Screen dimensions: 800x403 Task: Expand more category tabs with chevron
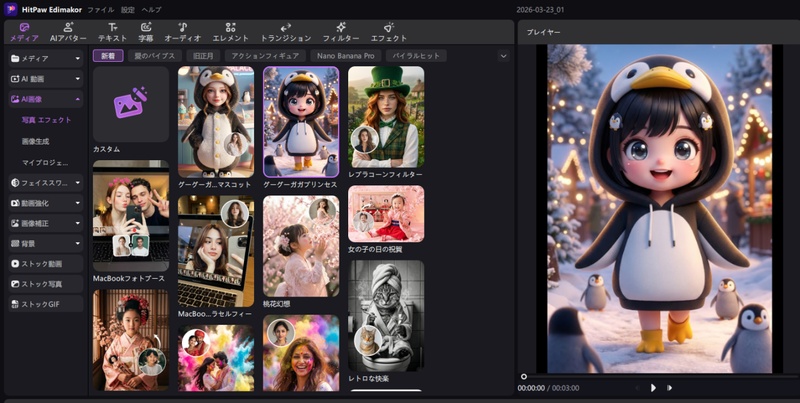[x=504, y=56]
